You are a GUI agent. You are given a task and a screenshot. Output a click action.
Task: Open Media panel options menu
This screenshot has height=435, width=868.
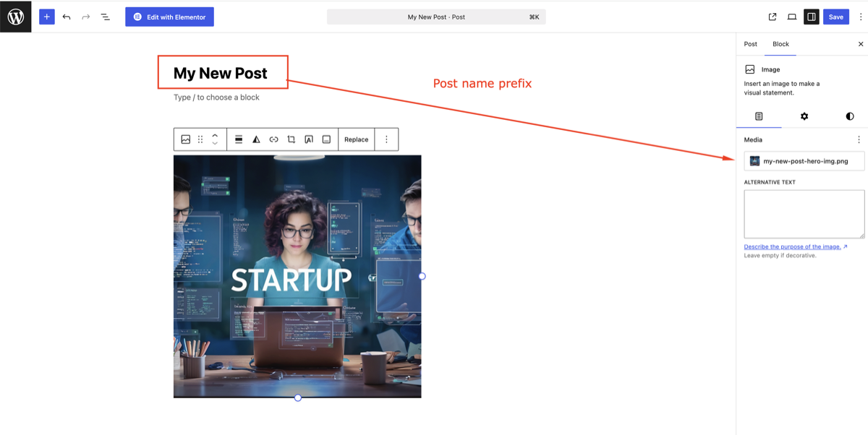point(859,139)
